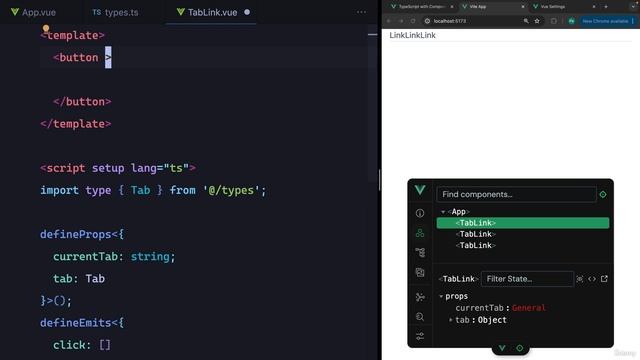Click the unsaved-changes dot on the TabLink.vue tab

point(247,12)
